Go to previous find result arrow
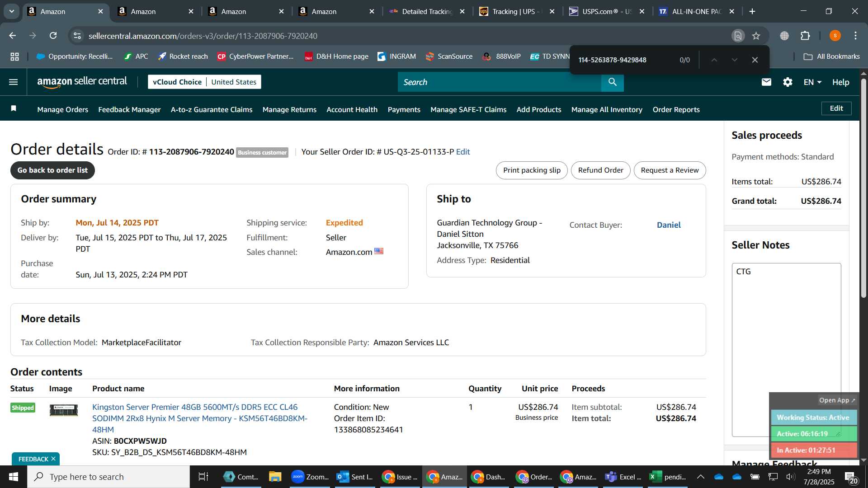The height and width of the screenshot is (488, 868). point(714,60)
